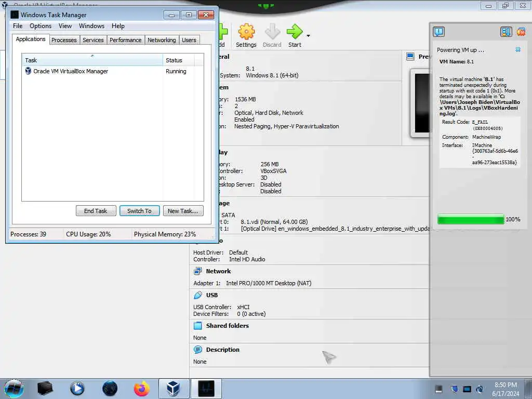
Task: Sort by the Task column header
Action: (x=92, y=60)
